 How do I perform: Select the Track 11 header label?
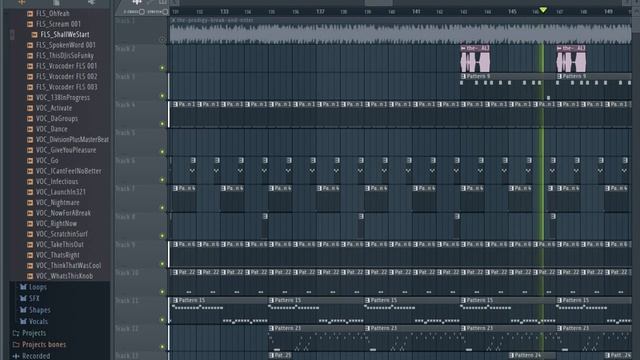pyautogui.click(x=127, y=301)
